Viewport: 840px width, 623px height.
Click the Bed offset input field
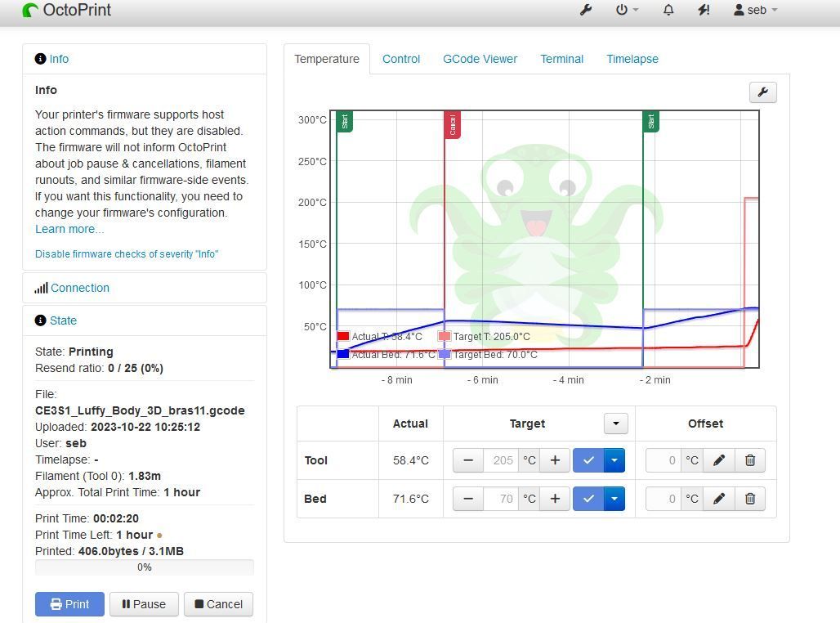tap(664, 499)
